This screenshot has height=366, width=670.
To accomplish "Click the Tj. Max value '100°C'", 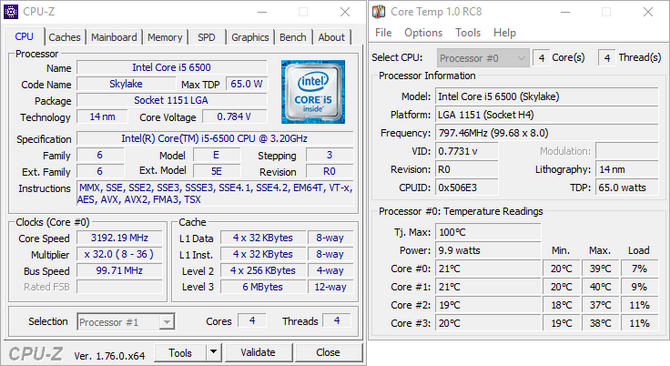I will point(488,232).
